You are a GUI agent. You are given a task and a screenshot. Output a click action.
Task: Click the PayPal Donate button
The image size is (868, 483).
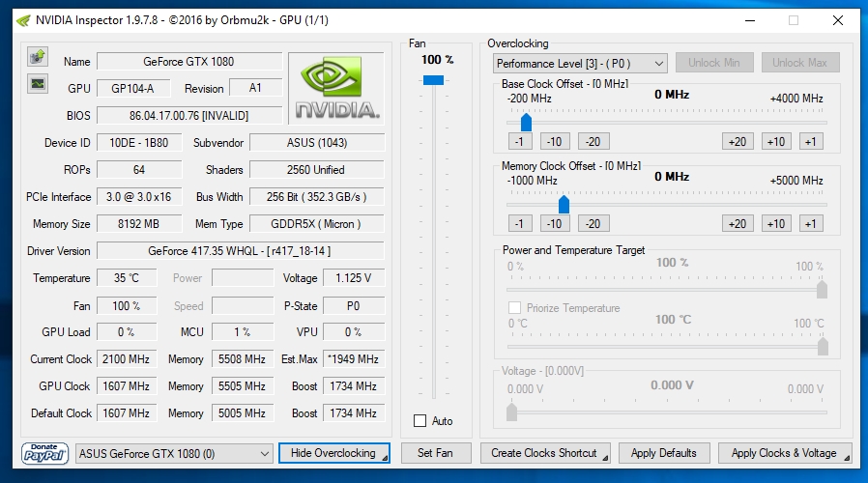point(44,453)
